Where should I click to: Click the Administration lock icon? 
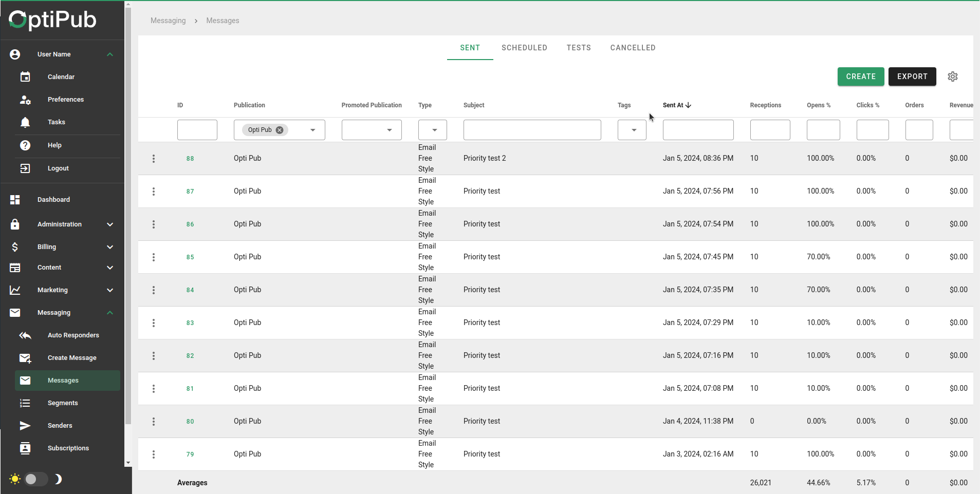[15, 224]
